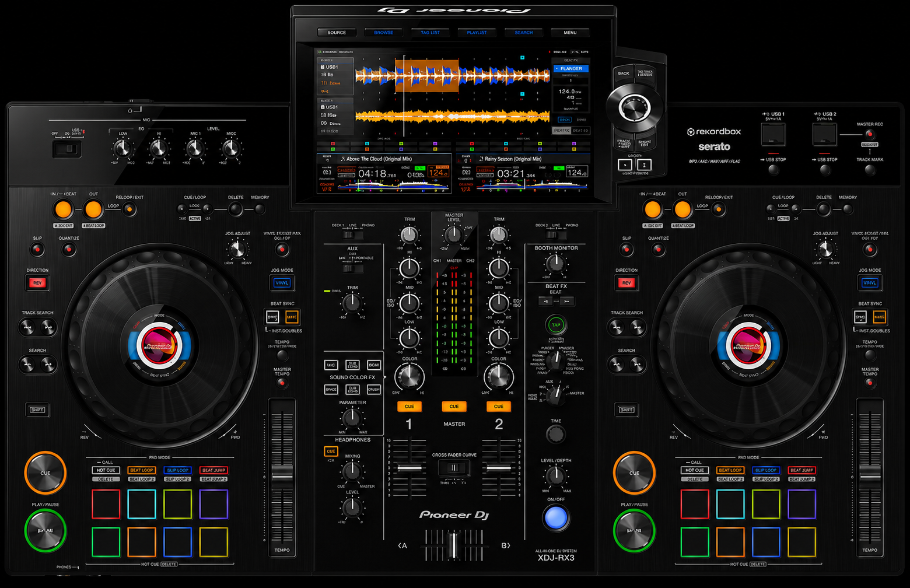This screenshot has width=910, height=588.
Task: Hit the right deck SEARCH rewind button
Action: coord(617,366)
